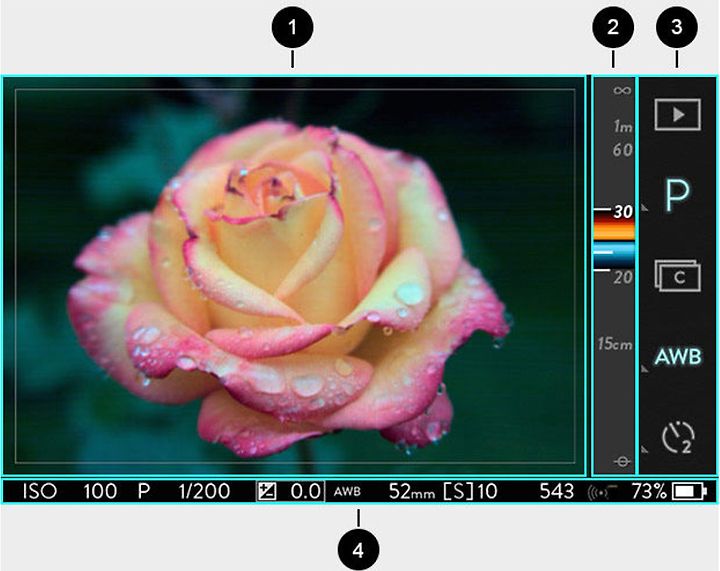Tap the 543 remaining shots counter
The image size is (720, 571).
click(557, 492)
